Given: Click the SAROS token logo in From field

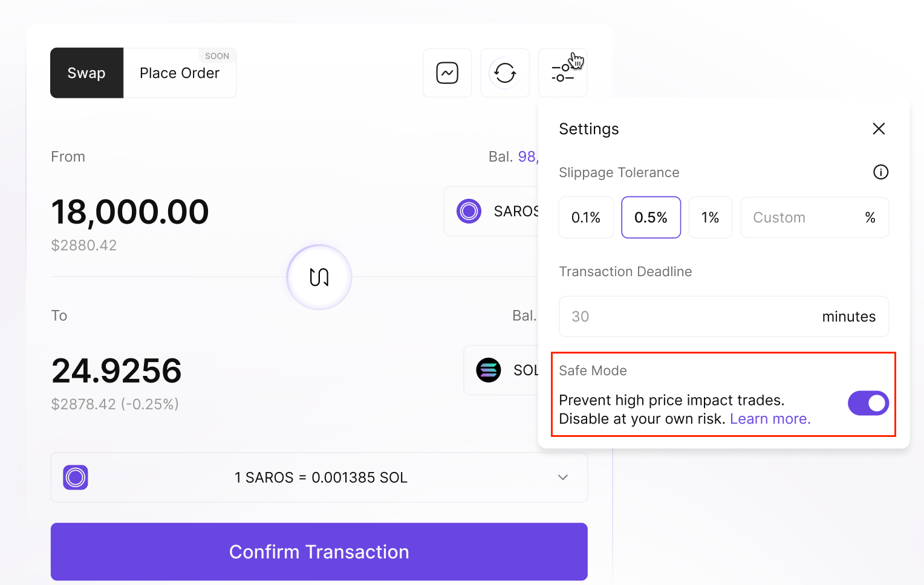Looking at the screenshot, I should [469, 211].
